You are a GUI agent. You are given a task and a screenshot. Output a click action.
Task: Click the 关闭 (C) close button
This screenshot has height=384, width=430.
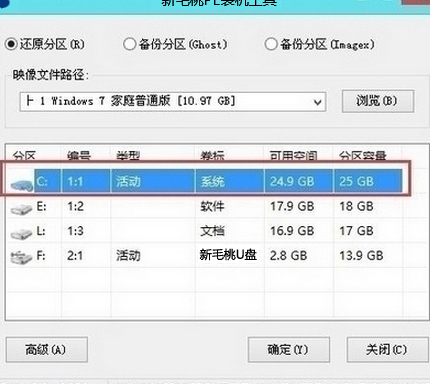tap(388, 350)
